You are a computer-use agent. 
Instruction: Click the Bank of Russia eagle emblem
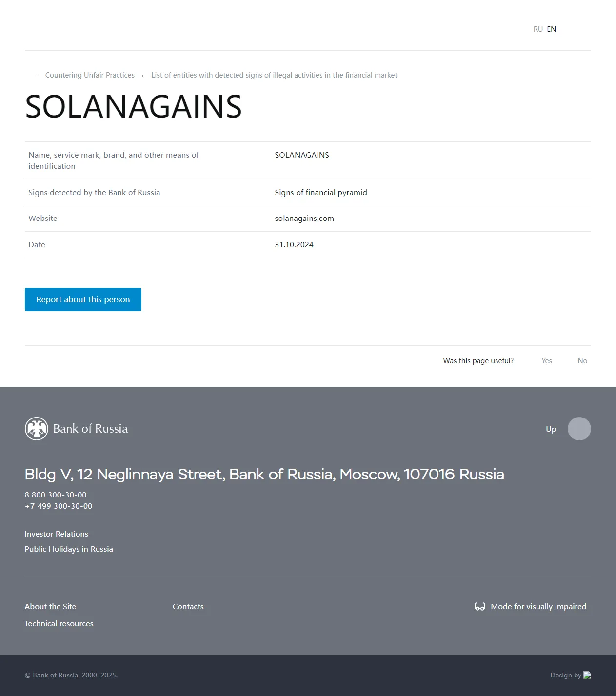pos(37,429)
